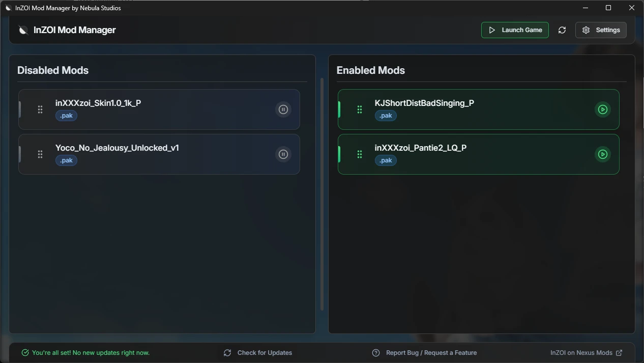
Task: Click .pak tag under KJShortDistBadSinging_P
Action: pyautogui.click(x=386, y=116)
